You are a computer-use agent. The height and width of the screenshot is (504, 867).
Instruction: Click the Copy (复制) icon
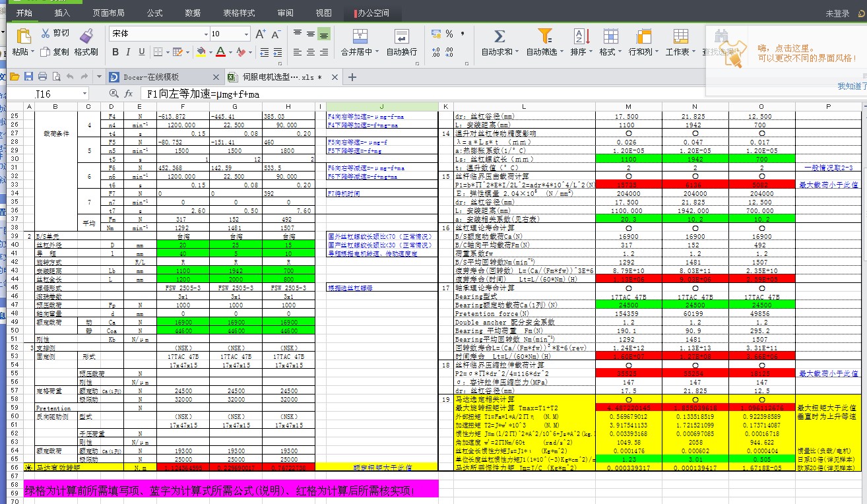(46, 51)
